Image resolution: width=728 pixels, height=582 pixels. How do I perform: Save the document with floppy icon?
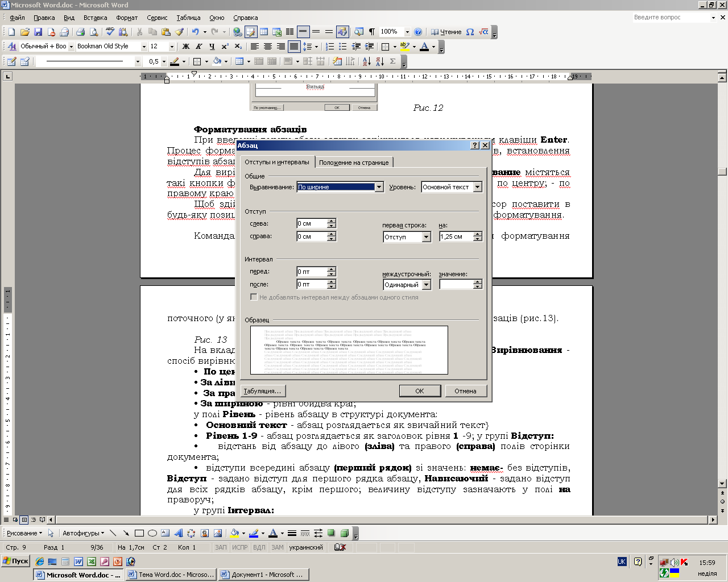tap(38, 32)
